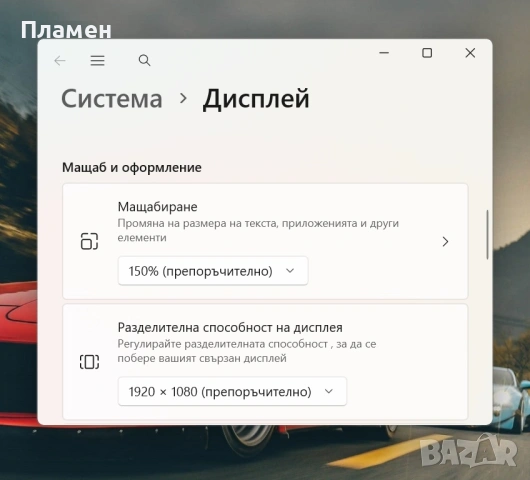Minimize the settings window

coord(384,53)
